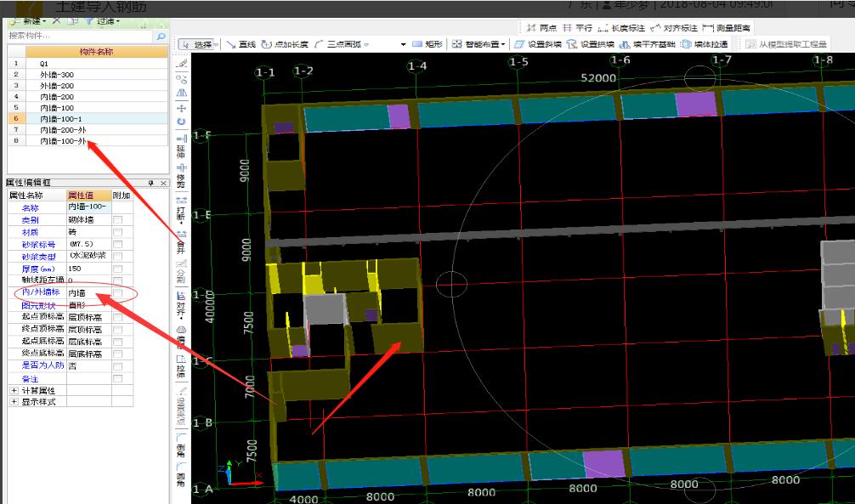Click the 构件名称 column header
This screenshot has height=504, width=855.
[97, 52]
